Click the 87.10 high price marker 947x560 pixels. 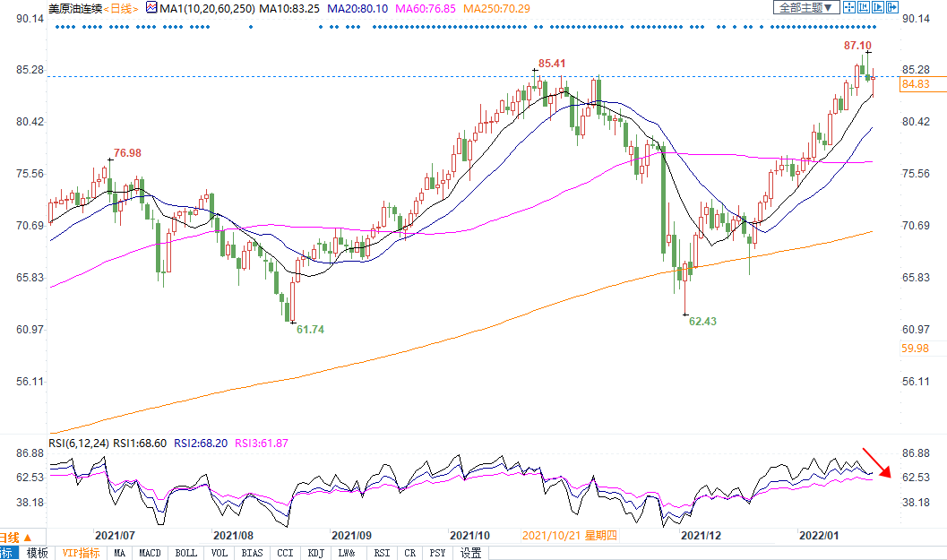click(857, 45)
